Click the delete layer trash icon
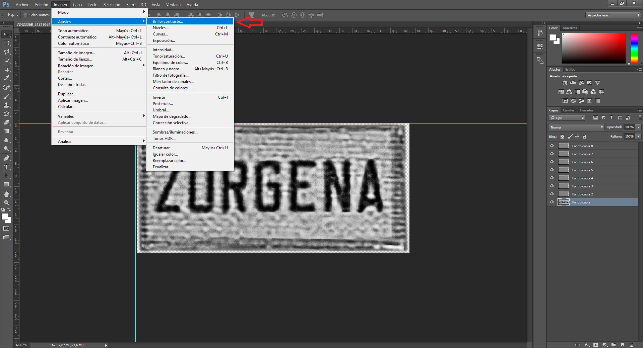 tap(632, 345)
